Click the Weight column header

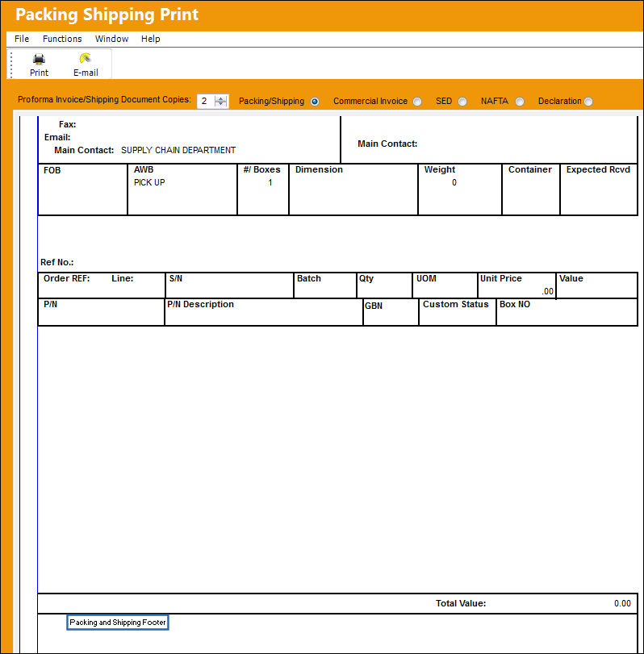pyautogui.click(x=440, y=170)
